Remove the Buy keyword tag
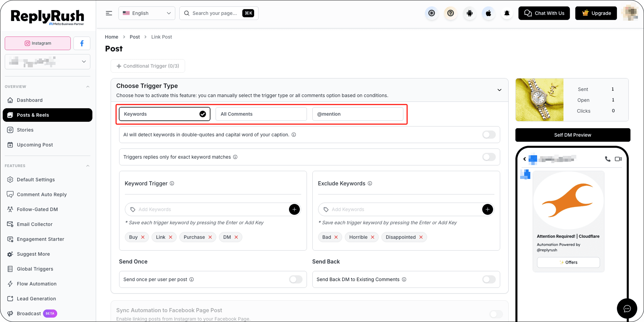The height and width of the screenshot is (322, 644). coord(143,237)
